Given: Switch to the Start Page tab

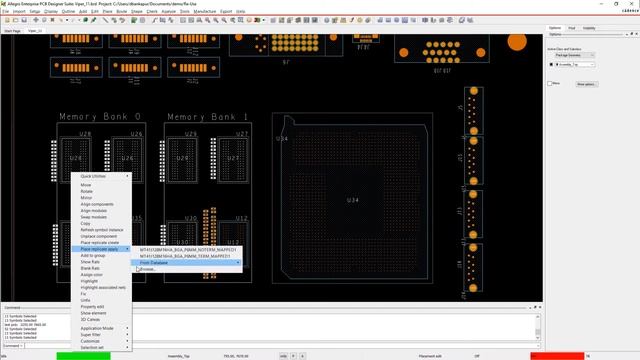Looking at the screenshot, I should (x=12, y=31).
